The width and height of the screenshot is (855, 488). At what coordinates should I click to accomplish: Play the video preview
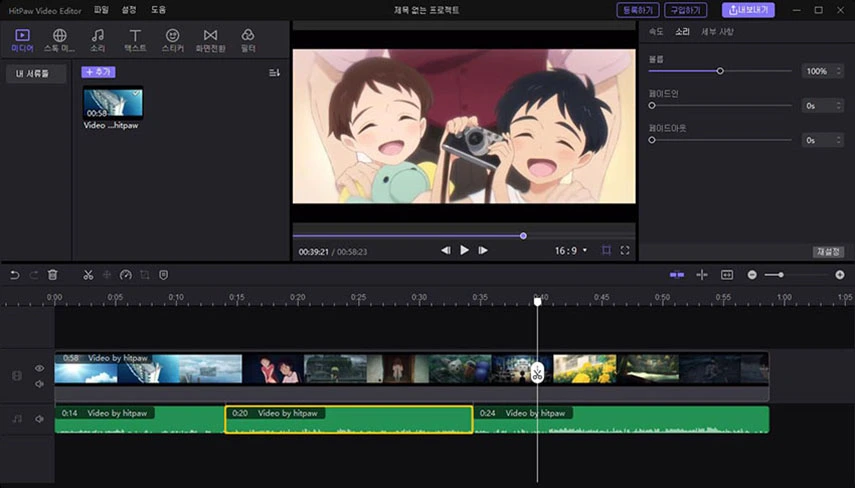[464, 250]
